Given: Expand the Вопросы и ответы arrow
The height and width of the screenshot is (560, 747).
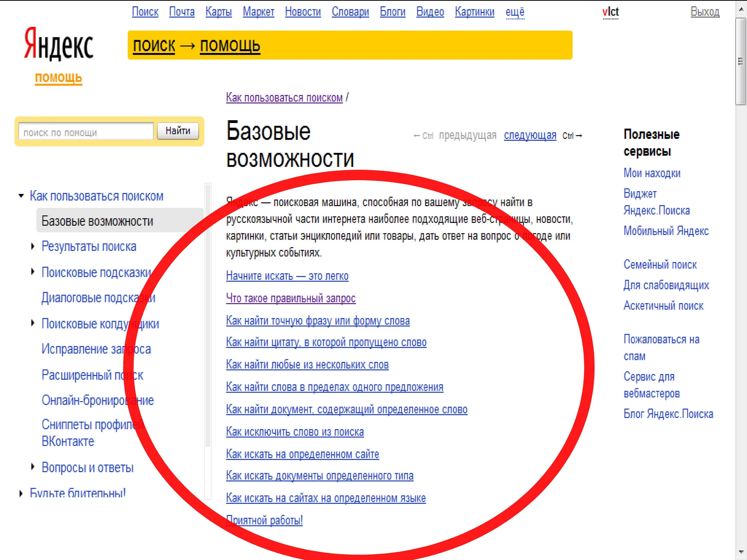Looking at the screenshot, I should (x=32, y=467).
